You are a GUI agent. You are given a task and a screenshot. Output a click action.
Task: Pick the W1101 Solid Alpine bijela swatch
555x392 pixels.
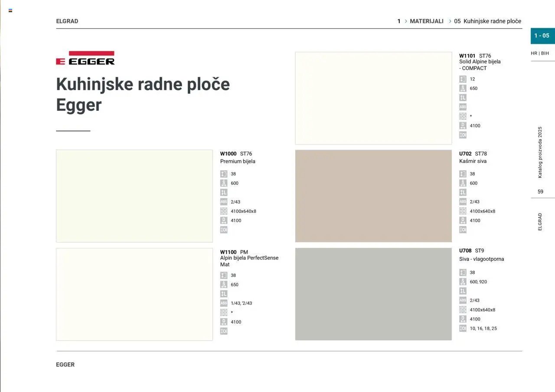pos(373,98)
